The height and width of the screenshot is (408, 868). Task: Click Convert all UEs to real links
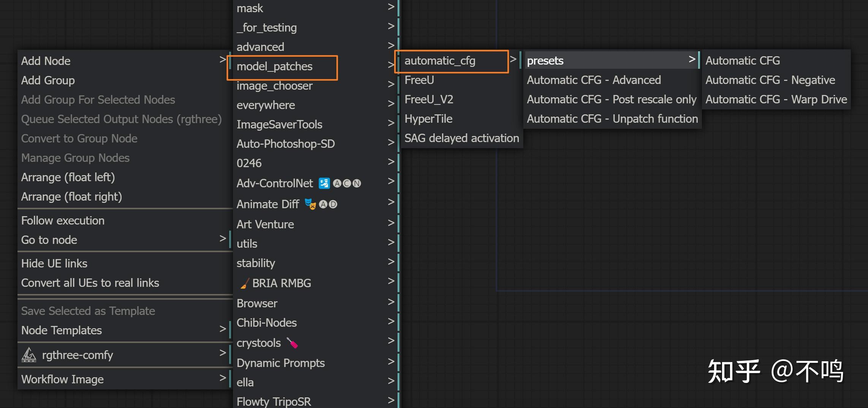[90, 283]
